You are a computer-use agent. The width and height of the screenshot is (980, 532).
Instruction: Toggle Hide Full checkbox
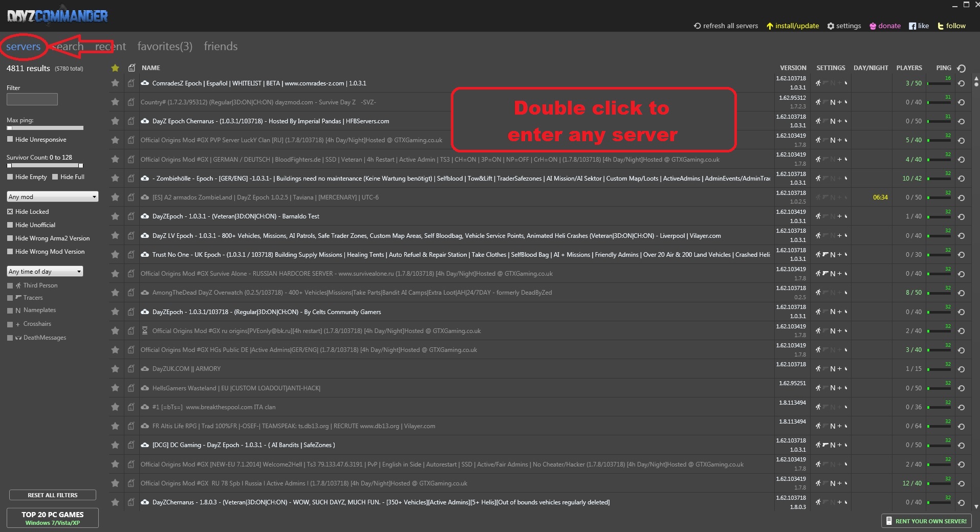pos(55,176)
